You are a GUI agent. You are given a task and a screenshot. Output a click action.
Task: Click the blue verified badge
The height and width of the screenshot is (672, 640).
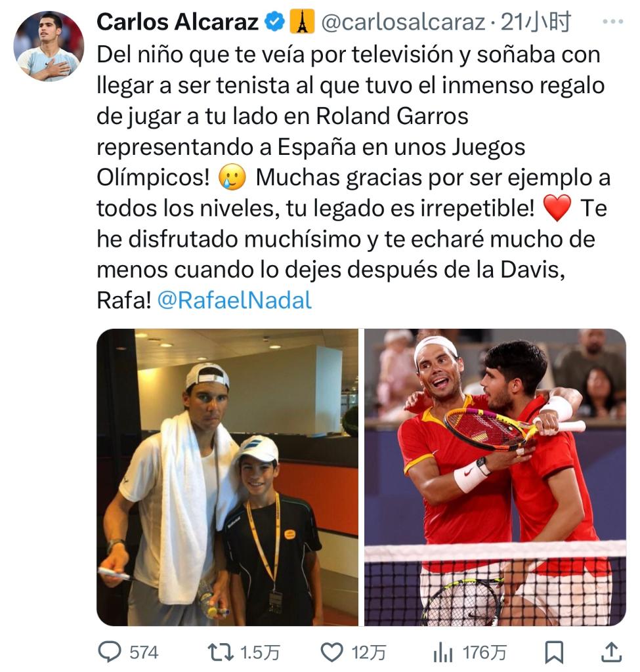coord(274,22)
